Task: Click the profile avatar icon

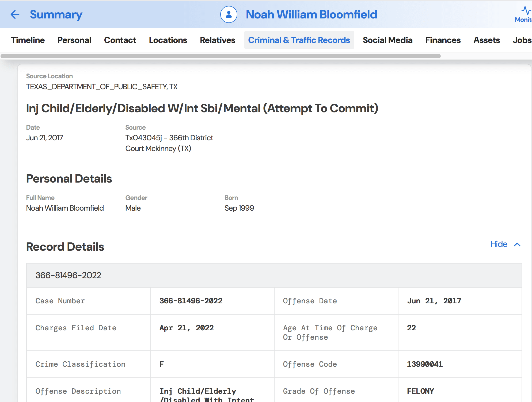Action: pyautogui.click(x=229, y=14)
